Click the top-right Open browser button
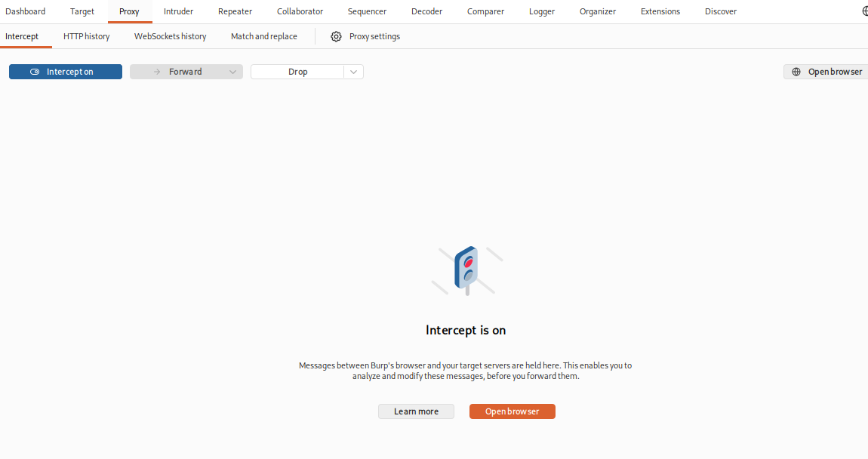Viewport: 868px width, 459px height. [x=826, y=72]
